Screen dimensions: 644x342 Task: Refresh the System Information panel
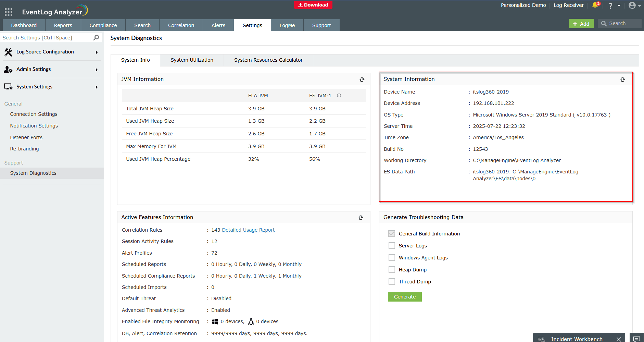click(x=622, y=80)
